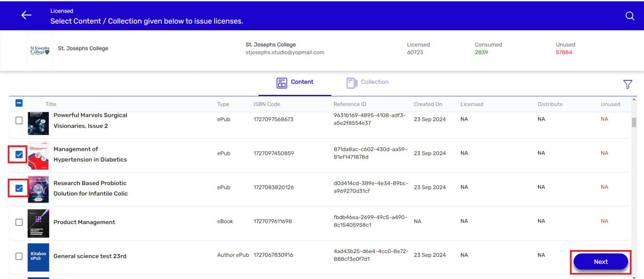The height and width of the screenshot is (279, 644).
Task: Click the table vertical scrollbar thumb
Action: [634, 122]
